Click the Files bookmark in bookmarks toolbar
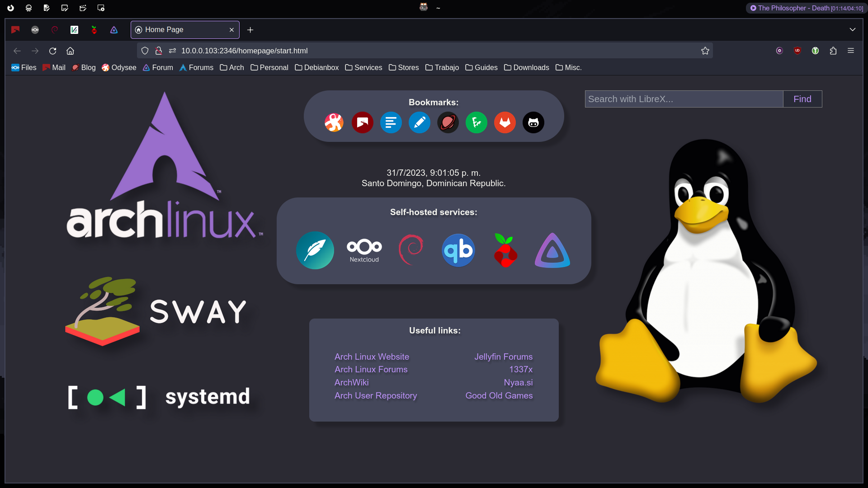The height and width of the screenshot is (488, 868). (24, 67)
